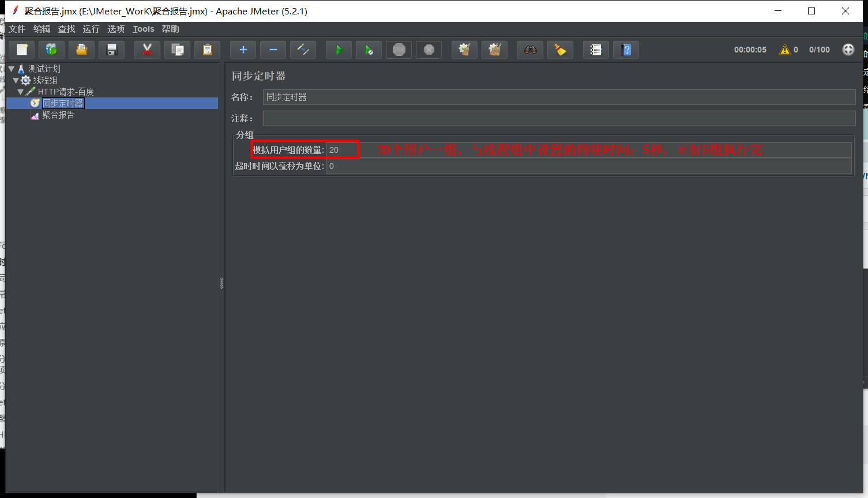
Task: Click Start no pauses icon
Action: [x=369, y=50]
